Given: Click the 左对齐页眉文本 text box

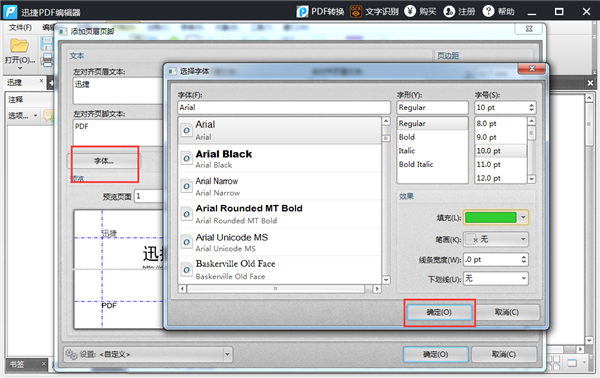Looking at the screenshot, I should coord(118,91).
